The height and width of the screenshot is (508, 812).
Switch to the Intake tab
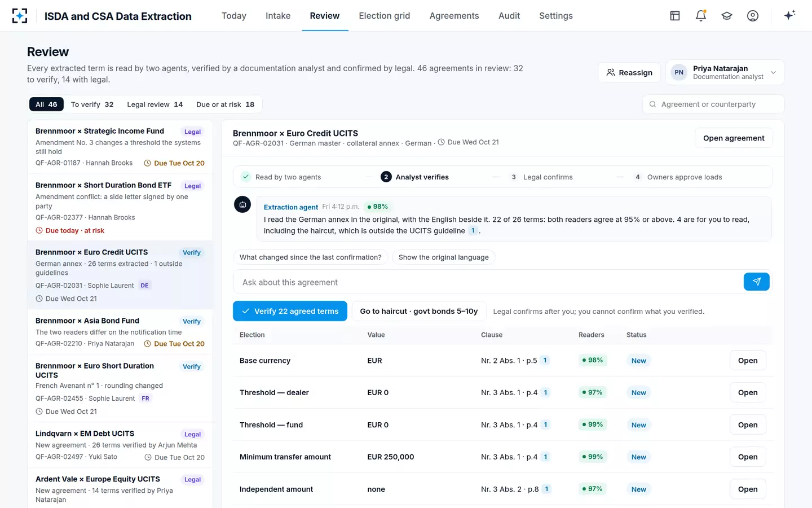point(278,16)
